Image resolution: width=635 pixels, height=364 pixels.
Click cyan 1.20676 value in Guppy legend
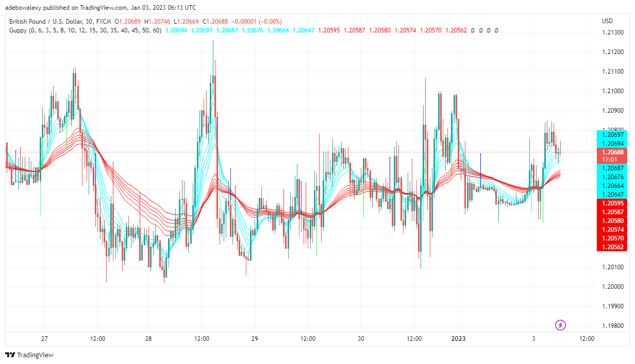[x=252, y=30]
